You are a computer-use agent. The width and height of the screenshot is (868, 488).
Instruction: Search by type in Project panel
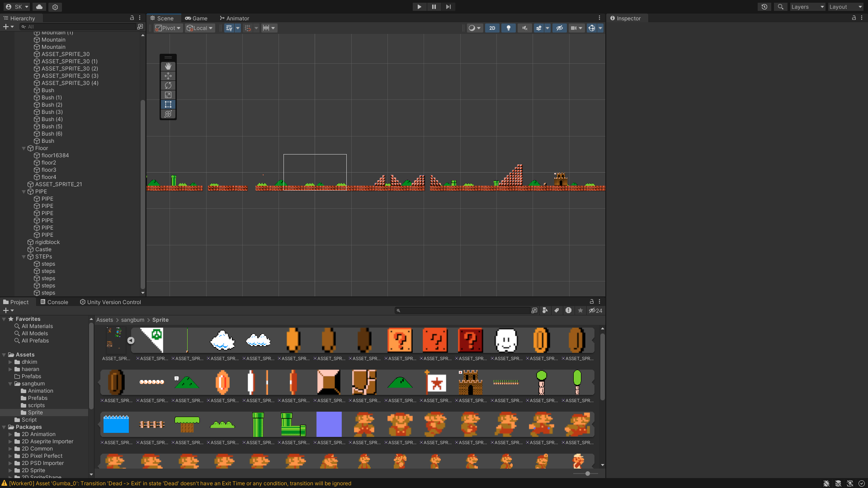click(x=545, y=310)
